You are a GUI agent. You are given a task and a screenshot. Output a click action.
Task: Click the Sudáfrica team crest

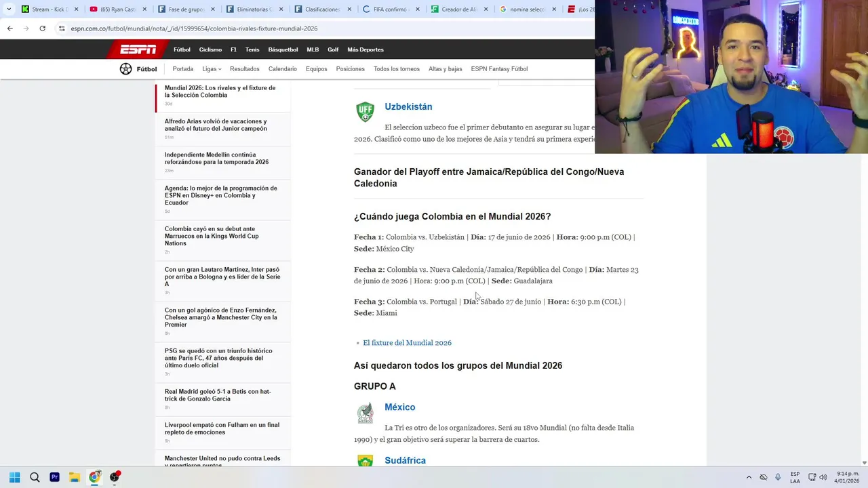(x=365, y=461)
